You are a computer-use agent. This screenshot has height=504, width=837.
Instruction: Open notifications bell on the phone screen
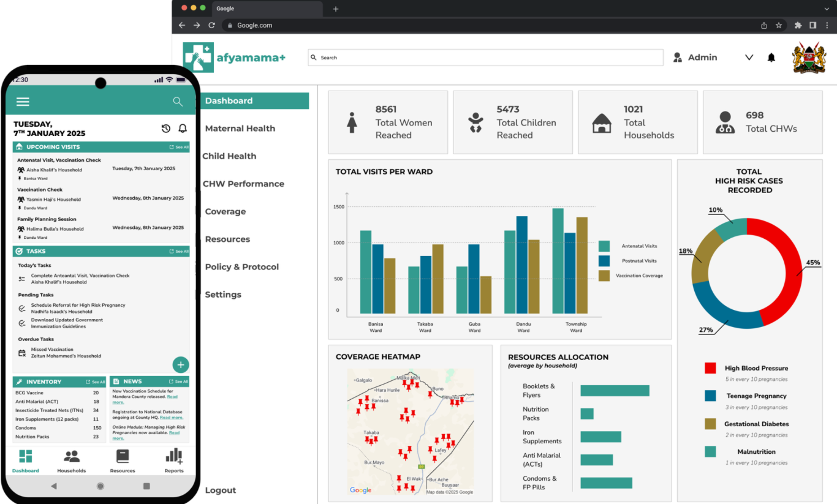pyautogui.click(x=183, y=129)
